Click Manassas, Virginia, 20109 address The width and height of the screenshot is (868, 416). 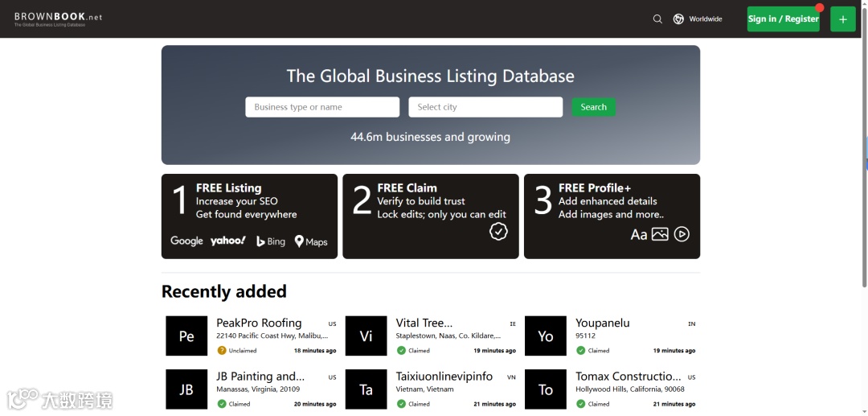(258, 389)
